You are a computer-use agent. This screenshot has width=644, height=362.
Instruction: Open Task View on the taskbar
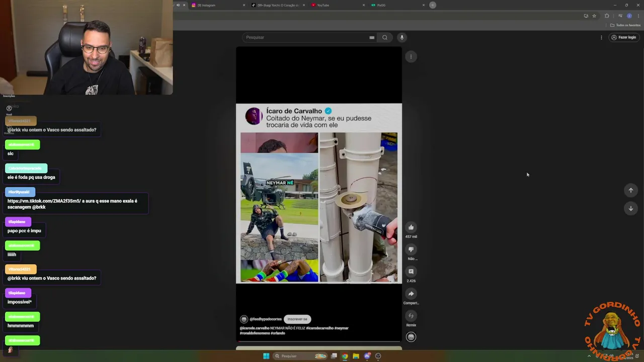334,356
